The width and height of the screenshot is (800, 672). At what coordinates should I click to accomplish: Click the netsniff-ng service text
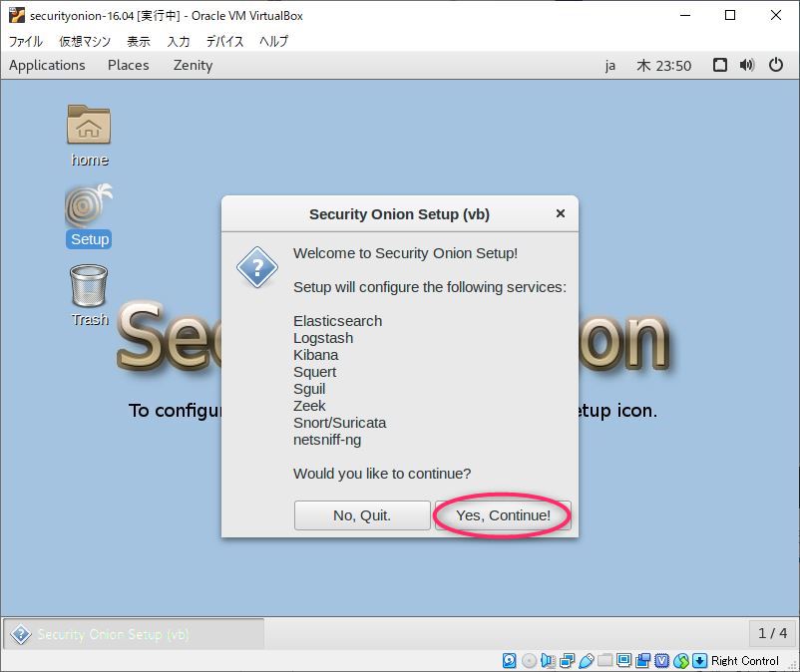327,439
